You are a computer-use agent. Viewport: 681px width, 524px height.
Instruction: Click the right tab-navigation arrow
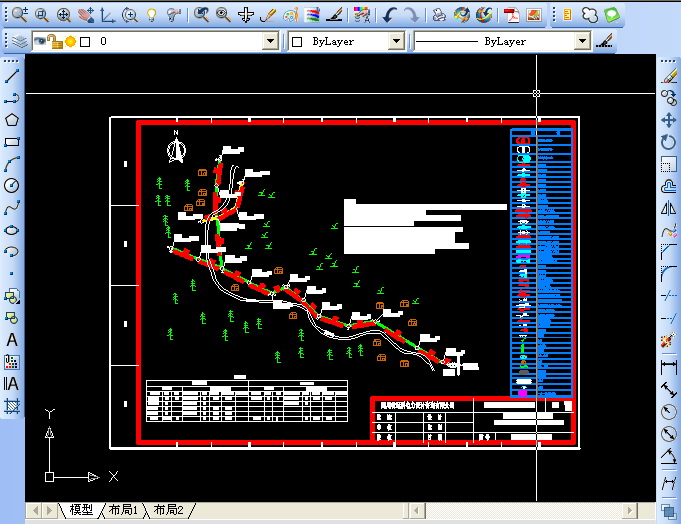(x=49, y=510)
